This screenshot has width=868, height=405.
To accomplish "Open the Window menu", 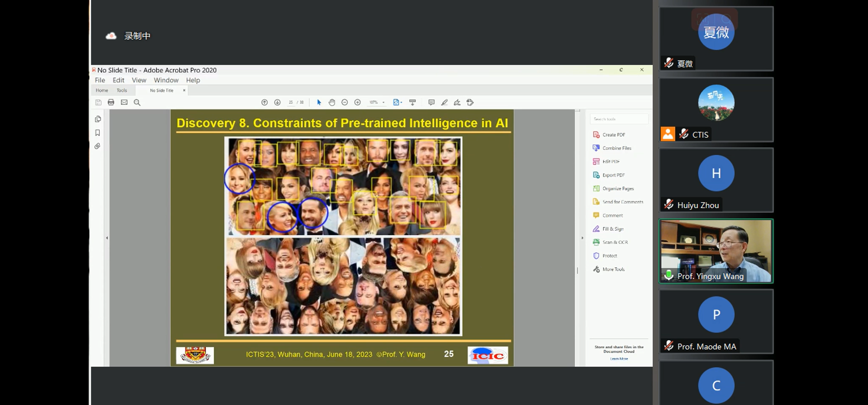I will point(166,80).
